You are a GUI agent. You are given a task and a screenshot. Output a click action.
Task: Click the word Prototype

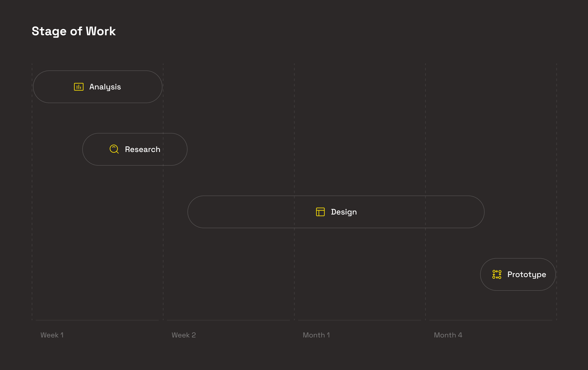point(527,275)
